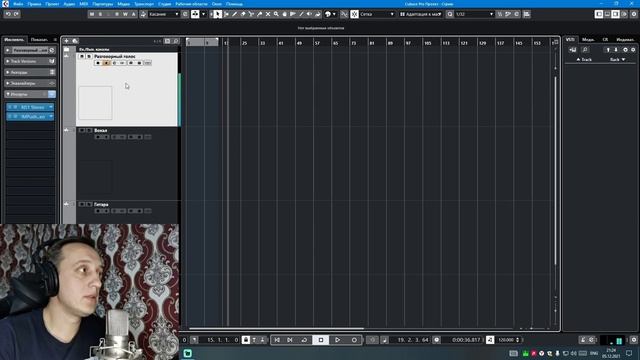Switch to the Медиа tab in right zone
Viewport: 640px width, 360px height.
[588, 40]
